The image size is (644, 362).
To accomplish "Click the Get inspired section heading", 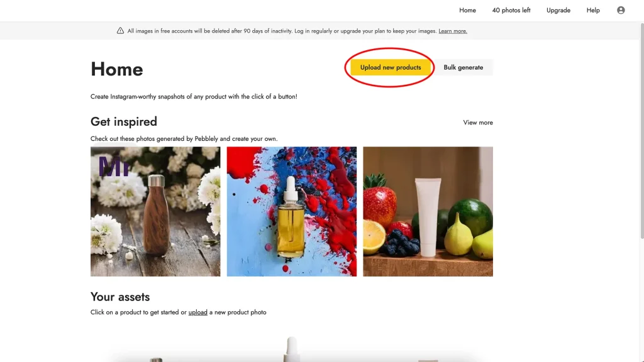I will coord(124,121).
